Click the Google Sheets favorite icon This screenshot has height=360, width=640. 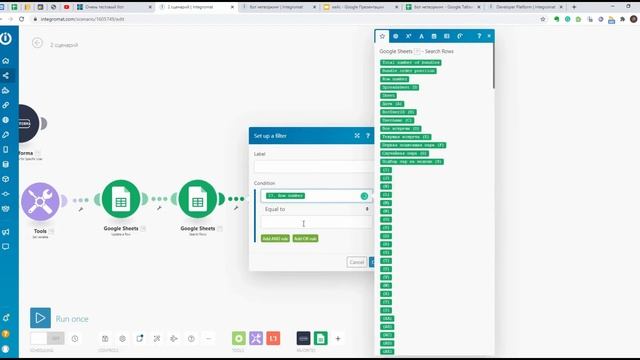[320, 338]
